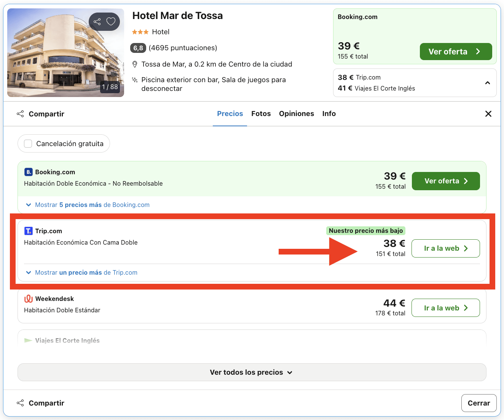Enable the Cancelación gratuita checkbox

28,143
